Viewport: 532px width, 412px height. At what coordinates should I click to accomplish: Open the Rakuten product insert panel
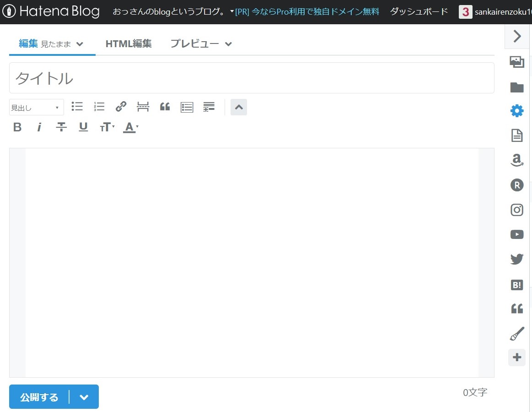click(x=517, y=185)
